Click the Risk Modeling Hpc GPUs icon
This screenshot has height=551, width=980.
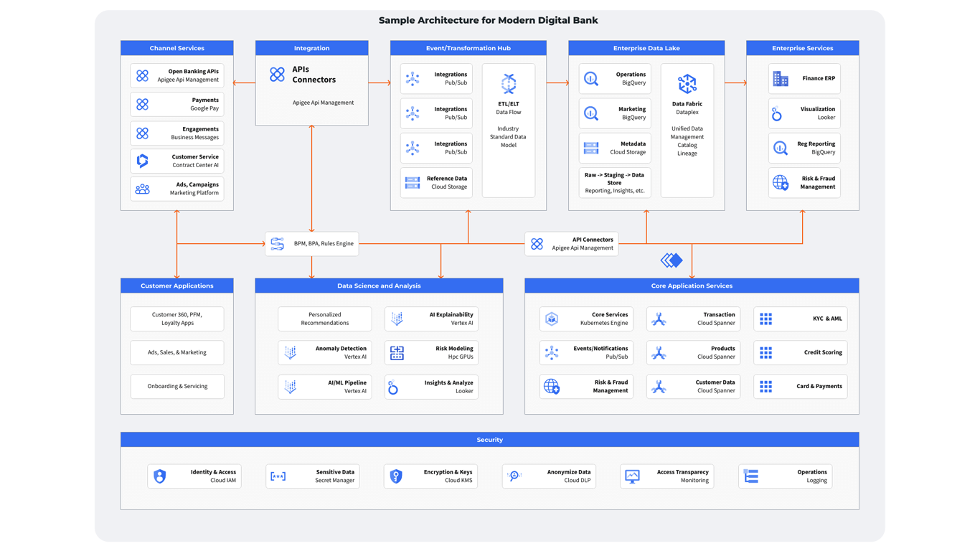pyautogui.click(x=397, y=353)
